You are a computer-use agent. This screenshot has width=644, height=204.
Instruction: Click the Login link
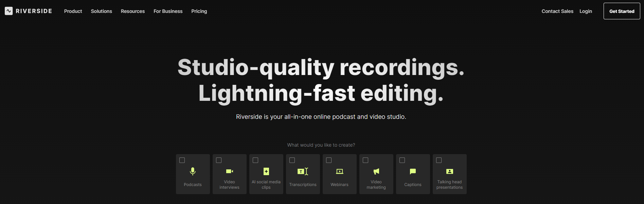click(586, 11)
